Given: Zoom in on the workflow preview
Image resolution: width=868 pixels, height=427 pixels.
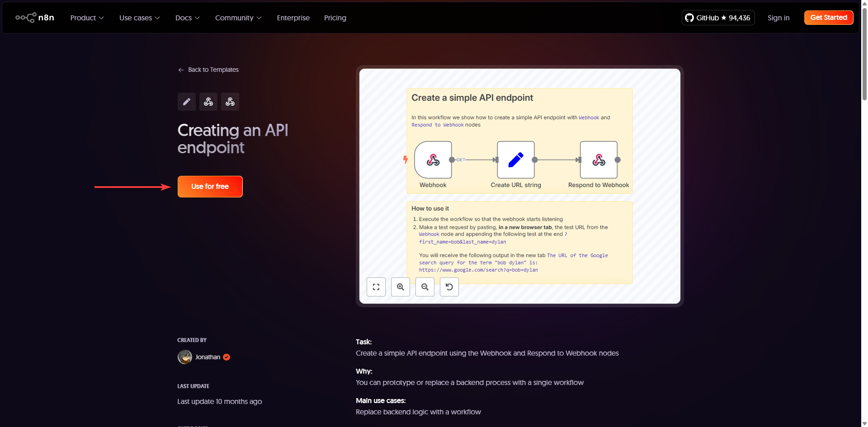Looking at the screenshot, I should [x=401, y=287].
